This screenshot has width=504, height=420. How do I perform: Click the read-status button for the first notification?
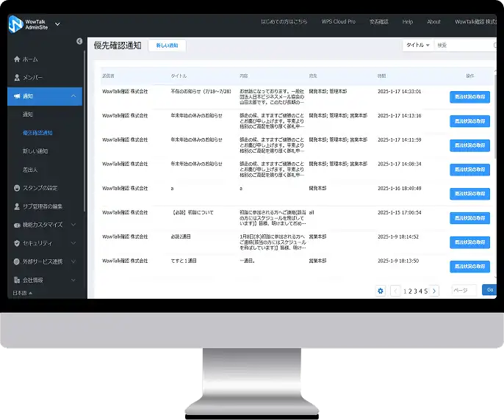pyautogui.click(x=469, y=97)
